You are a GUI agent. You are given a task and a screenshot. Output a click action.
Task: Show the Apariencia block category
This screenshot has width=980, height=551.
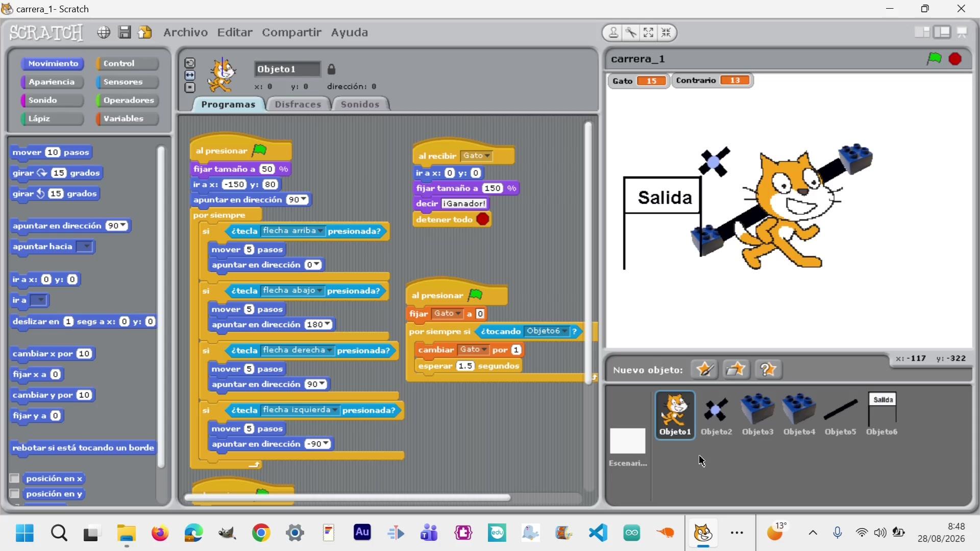coord(52,82)
